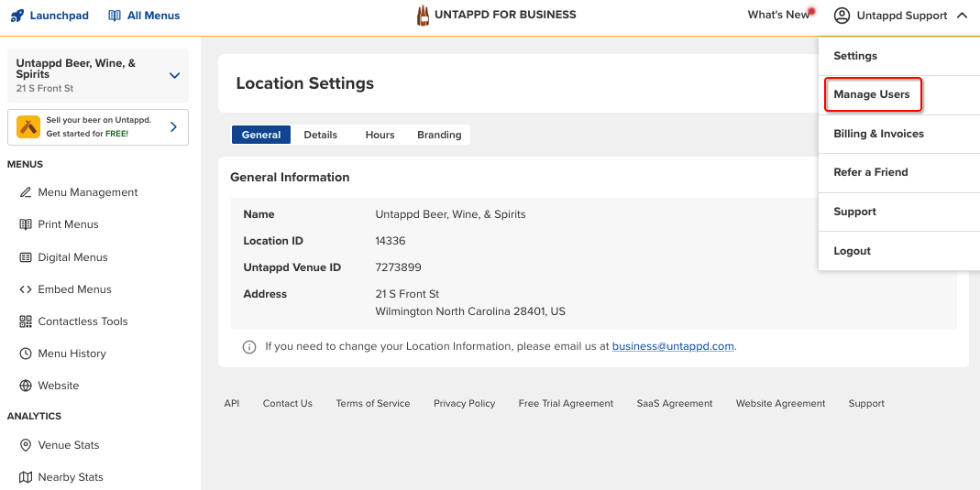Viewport: 980px width, 490px height.
Task: Open the Hours tab
Action: click(380, 135)
